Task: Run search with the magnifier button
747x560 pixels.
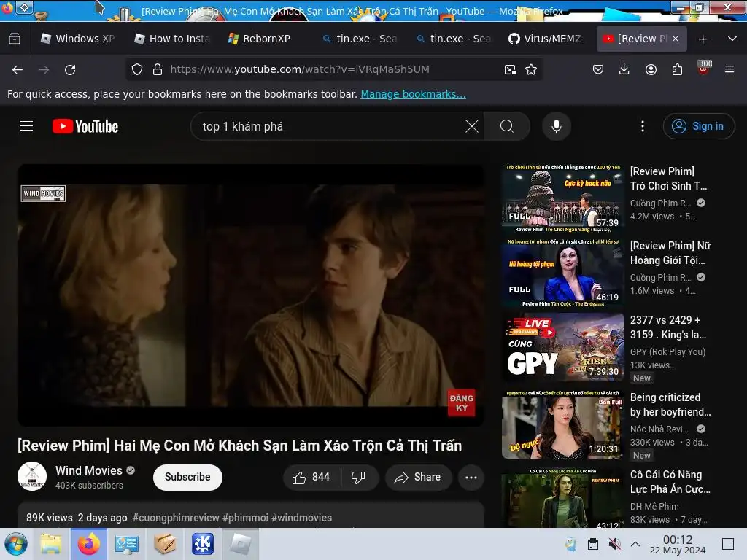Action: coord(507,126)
